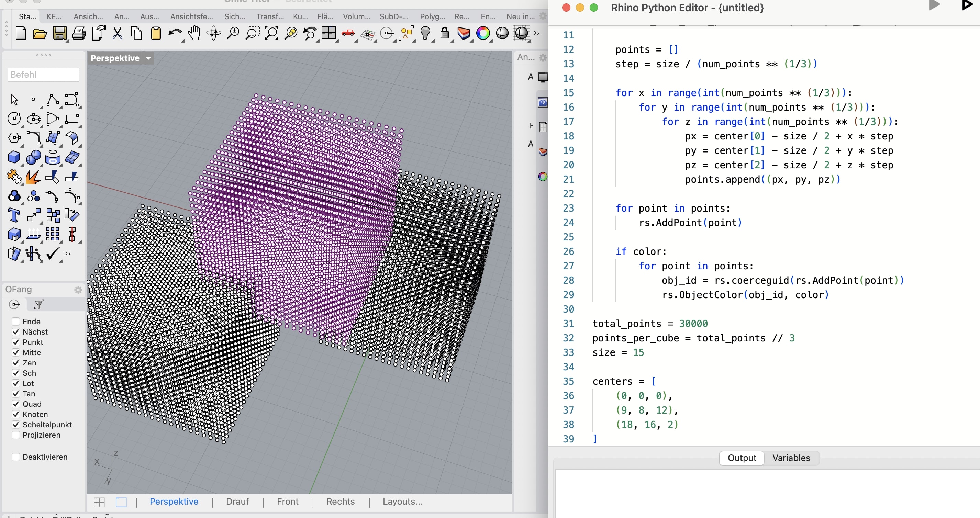Image resolution: width=980 pixels, height=518 pixels.
Task: Activate the Explode tool
Action: point(33,177)
